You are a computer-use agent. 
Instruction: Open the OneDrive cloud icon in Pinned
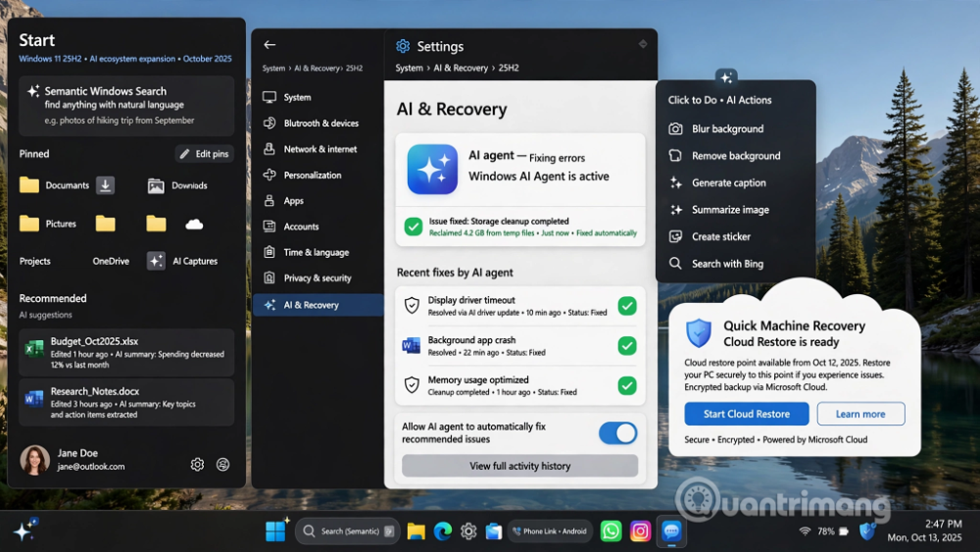pyautogui.click(x=194, y=224)
